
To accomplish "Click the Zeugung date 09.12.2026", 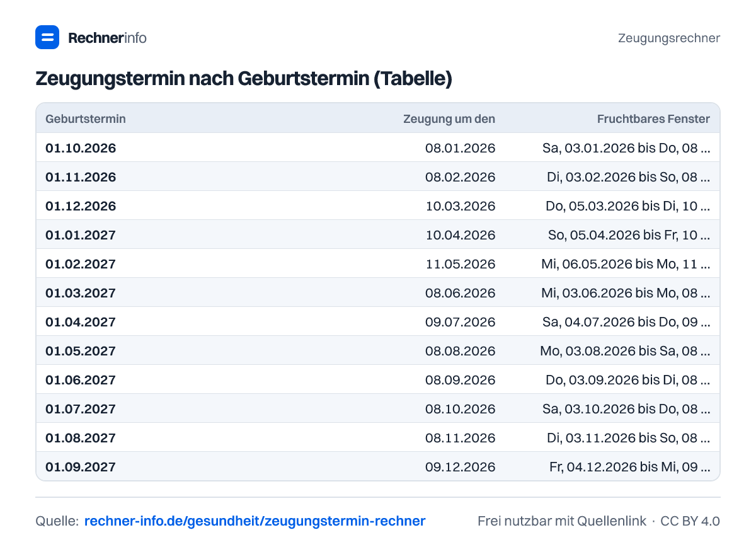I will 461,467.
